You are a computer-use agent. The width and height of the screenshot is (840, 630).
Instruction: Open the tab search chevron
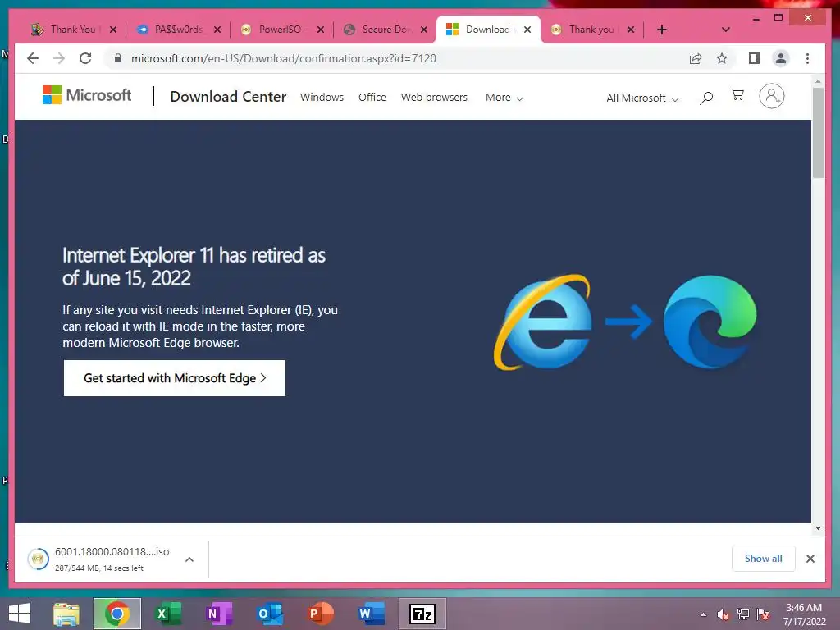(725, 30)
